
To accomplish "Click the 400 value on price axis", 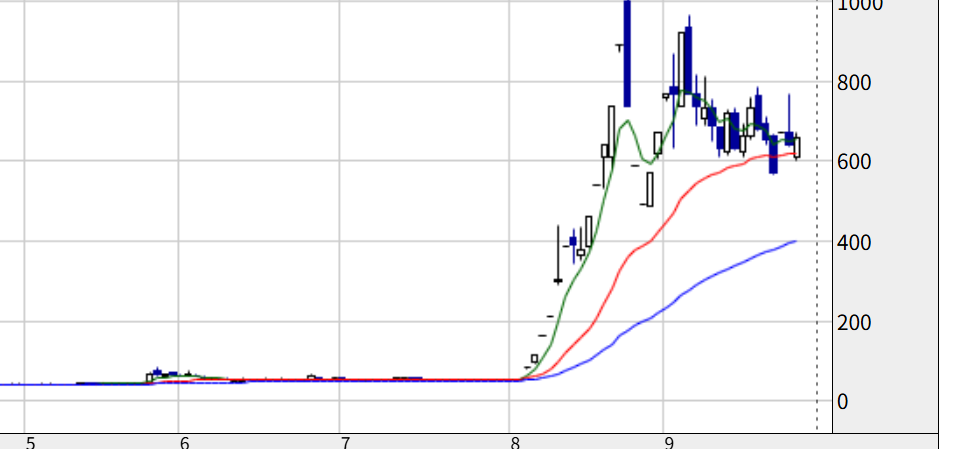I will pyautogui.click(x=854, y=242).
